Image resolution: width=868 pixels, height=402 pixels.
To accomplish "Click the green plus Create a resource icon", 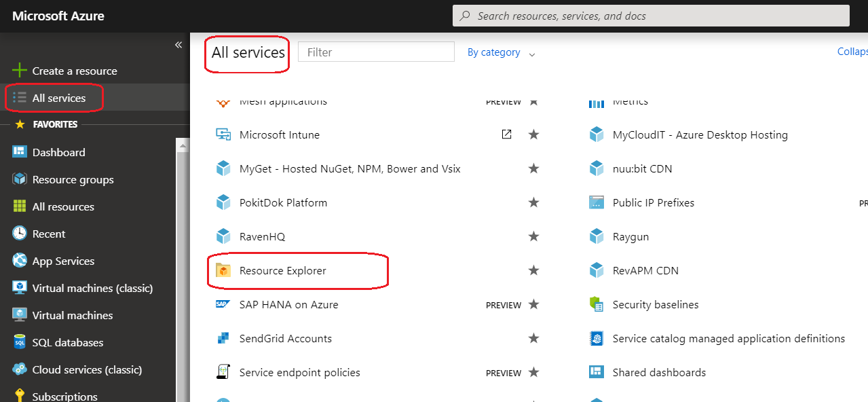I will point(20,71).
